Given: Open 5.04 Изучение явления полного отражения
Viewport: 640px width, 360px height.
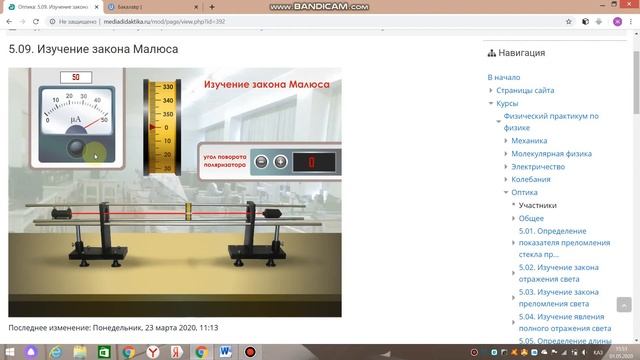Looking at the screenshot, I should tap(565, 322).
